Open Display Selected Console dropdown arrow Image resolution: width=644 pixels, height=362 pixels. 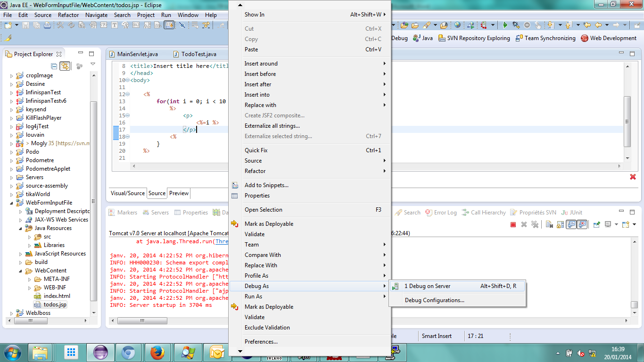click(x=616, y=224)
